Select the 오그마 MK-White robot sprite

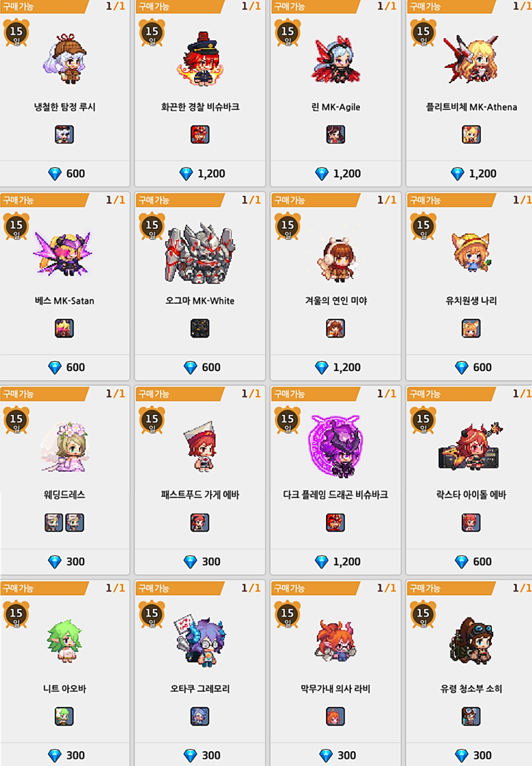(x=199, y=253)
